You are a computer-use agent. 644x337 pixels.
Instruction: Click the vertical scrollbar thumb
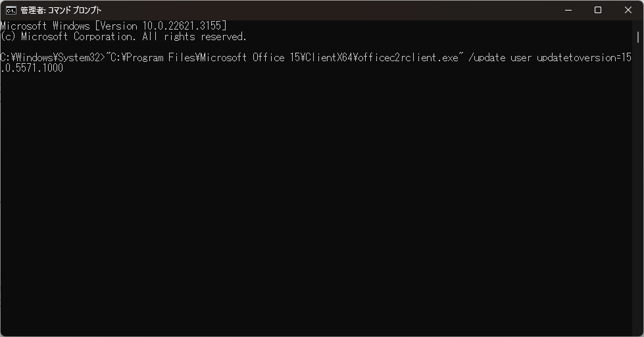pos(637,37)
